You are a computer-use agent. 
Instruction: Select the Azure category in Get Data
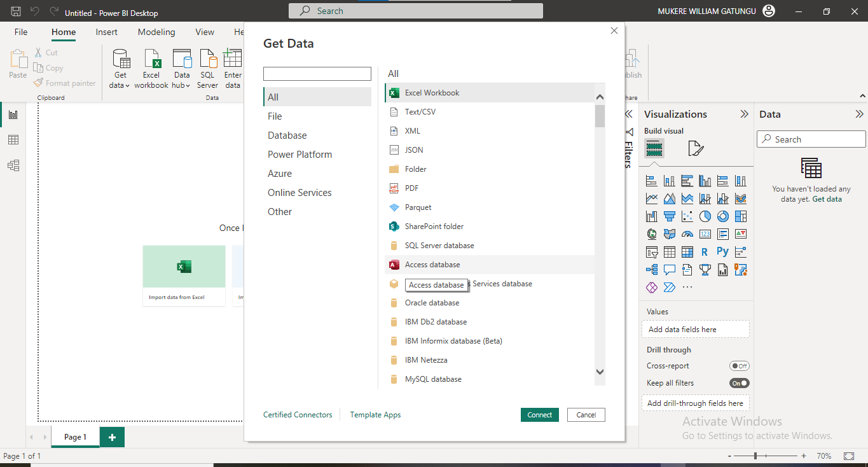[280, 174]
